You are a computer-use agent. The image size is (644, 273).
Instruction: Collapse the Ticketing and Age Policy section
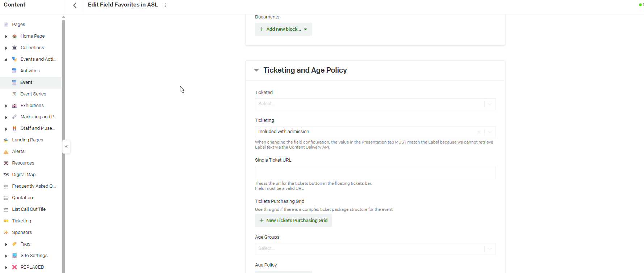click(x=256, y=70)
